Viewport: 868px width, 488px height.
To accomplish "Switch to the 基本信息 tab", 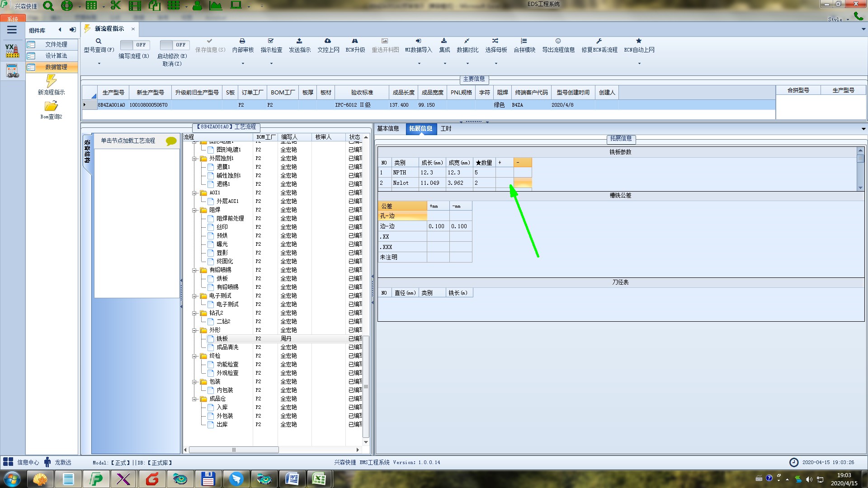I will 388,129.
